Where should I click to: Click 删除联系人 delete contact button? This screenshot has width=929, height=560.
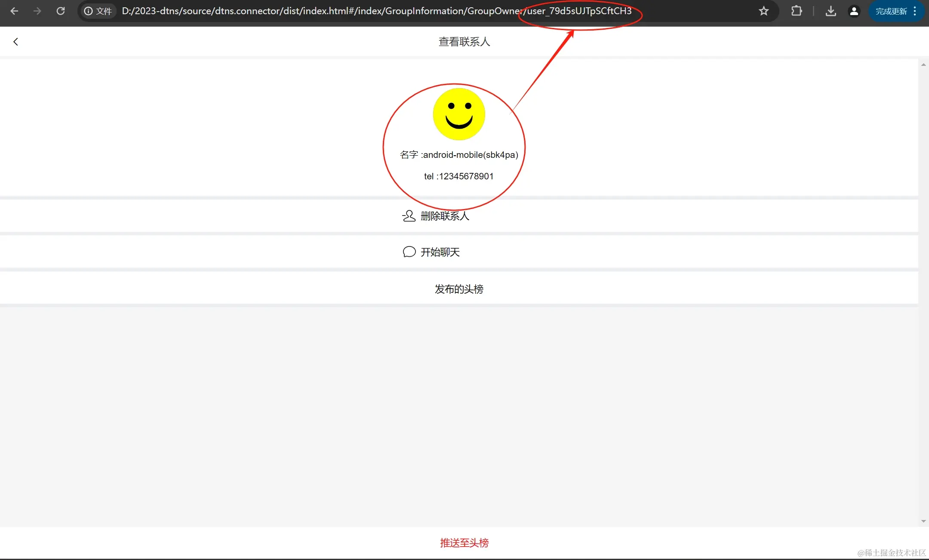pos(445,216)
